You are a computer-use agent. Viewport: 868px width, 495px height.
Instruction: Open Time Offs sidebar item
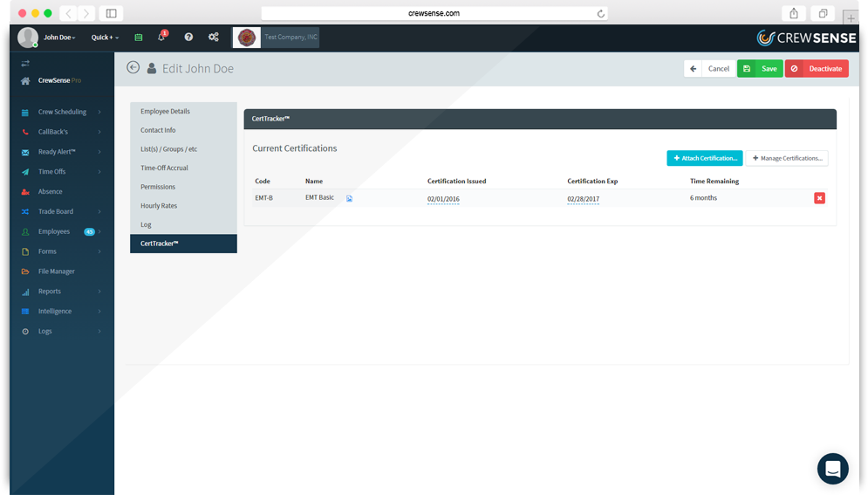pos(52,172)
